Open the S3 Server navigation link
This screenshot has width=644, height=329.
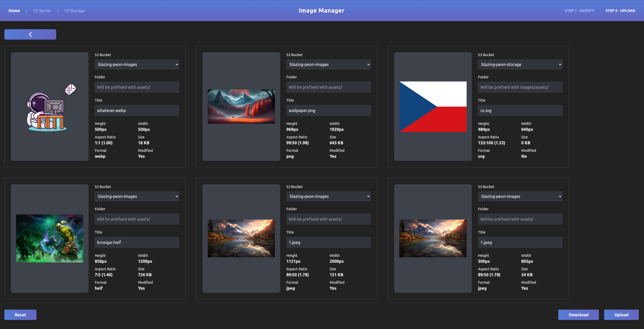pos(42,11)
